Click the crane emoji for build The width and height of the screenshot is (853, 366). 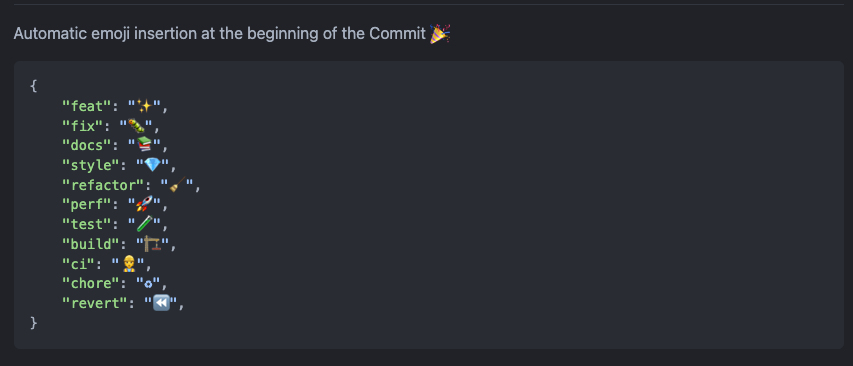click(x=152, y=244)
